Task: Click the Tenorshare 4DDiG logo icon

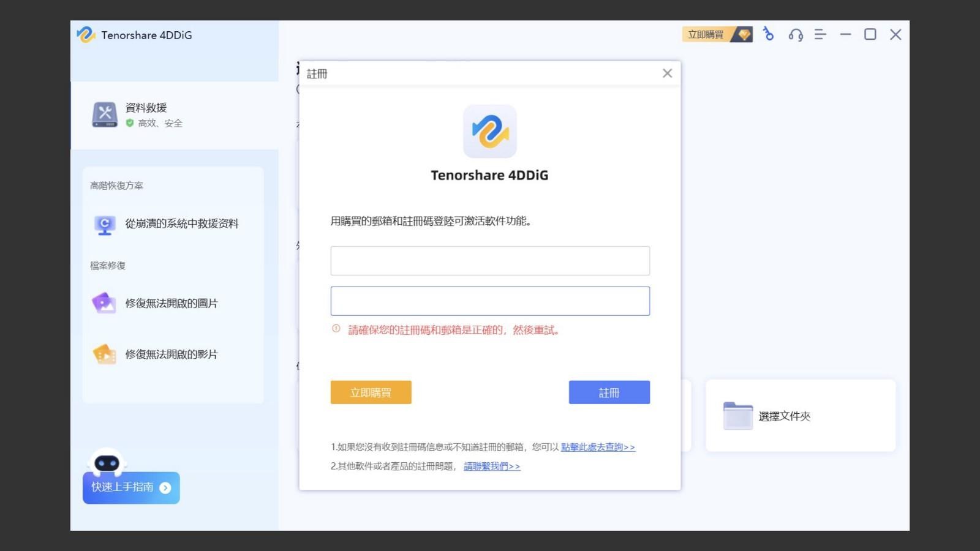Action: point(85,35)
